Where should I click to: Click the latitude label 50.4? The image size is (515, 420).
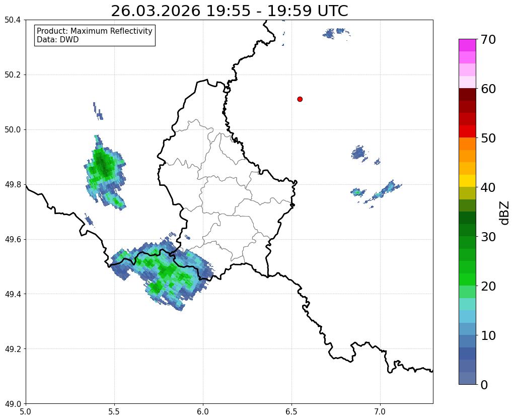[x=13, y=20]
